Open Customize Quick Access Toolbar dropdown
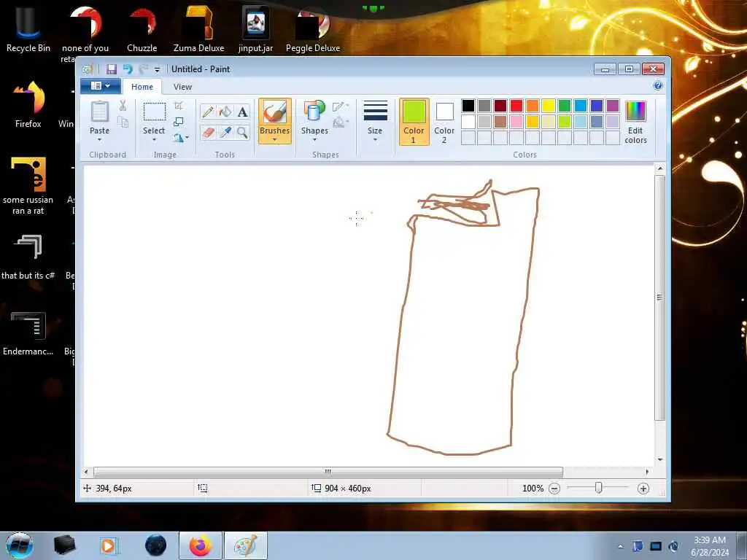 tap(158, 69)
